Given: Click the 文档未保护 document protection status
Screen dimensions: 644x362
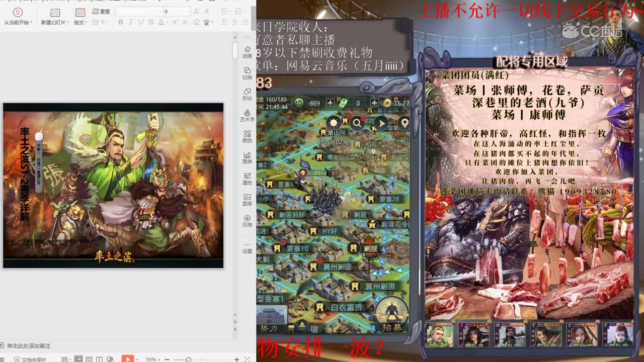Looking at the screenshot, I should click(x=30, y=359).
